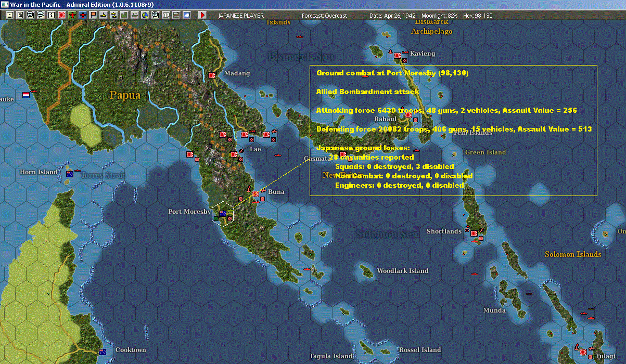Click 'Moonlight: 82%' status text
Screen dimensions: 626x364
(440, 16)
